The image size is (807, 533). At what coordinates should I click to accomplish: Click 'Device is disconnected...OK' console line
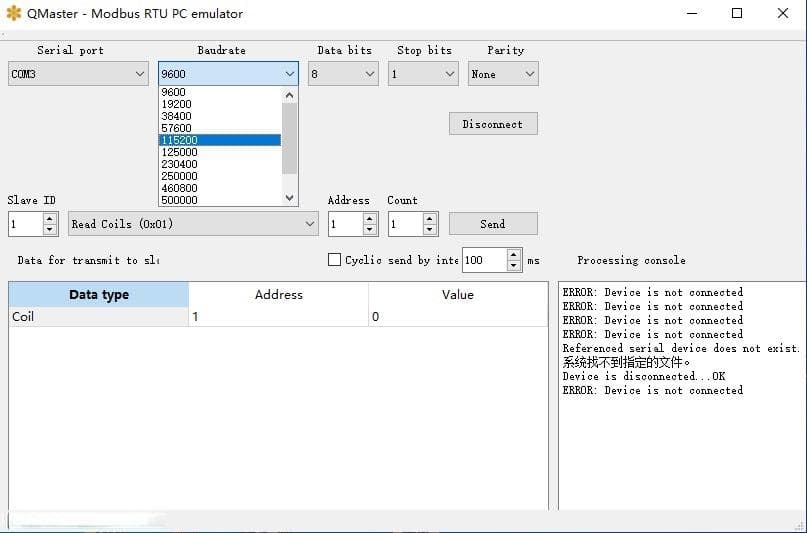644,376
